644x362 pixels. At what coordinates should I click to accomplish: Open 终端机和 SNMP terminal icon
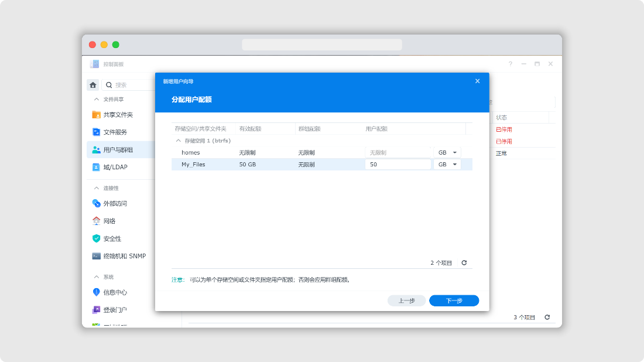[x=97, y=257]
